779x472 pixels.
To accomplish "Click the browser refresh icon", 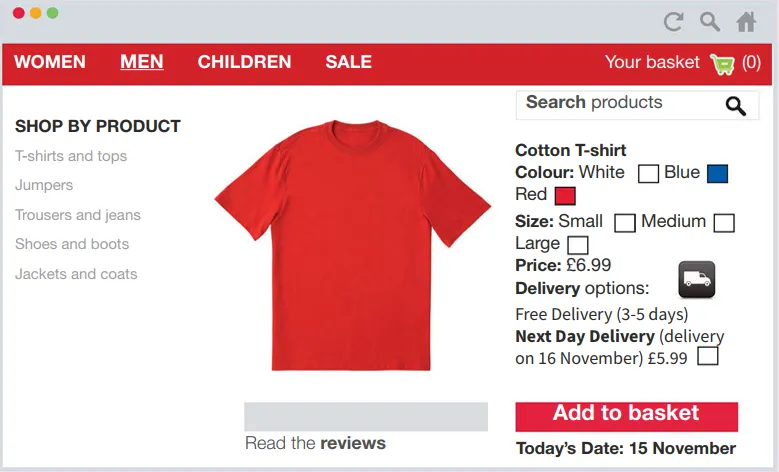I will click(674, 21).
